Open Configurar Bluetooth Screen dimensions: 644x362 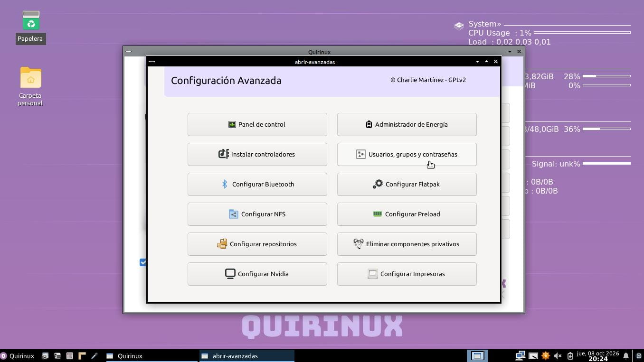pos(257,184)
